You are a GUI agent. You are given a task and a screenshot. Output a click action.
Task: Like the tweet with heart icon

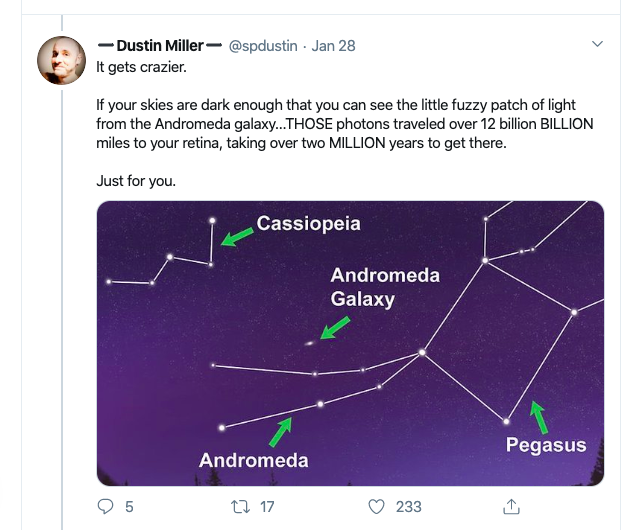click(x=376, y=507)
